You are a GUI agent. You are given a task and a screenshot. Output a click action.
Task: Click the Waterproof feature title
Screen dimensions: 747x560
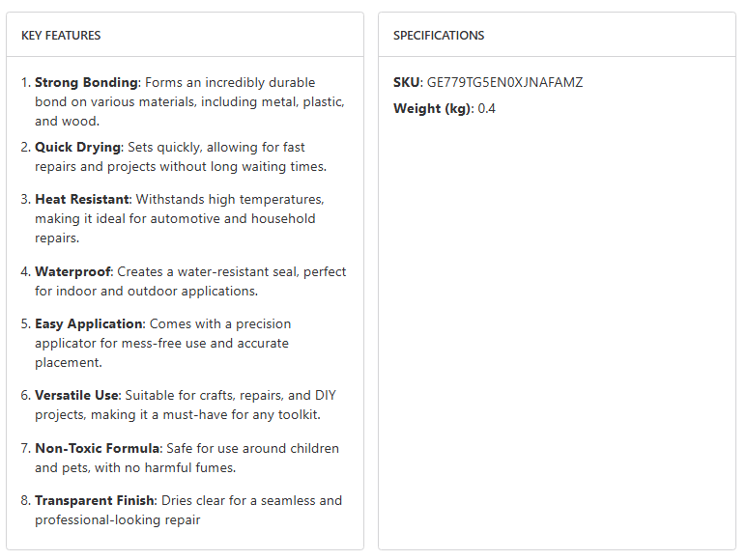tap(73, 272)
